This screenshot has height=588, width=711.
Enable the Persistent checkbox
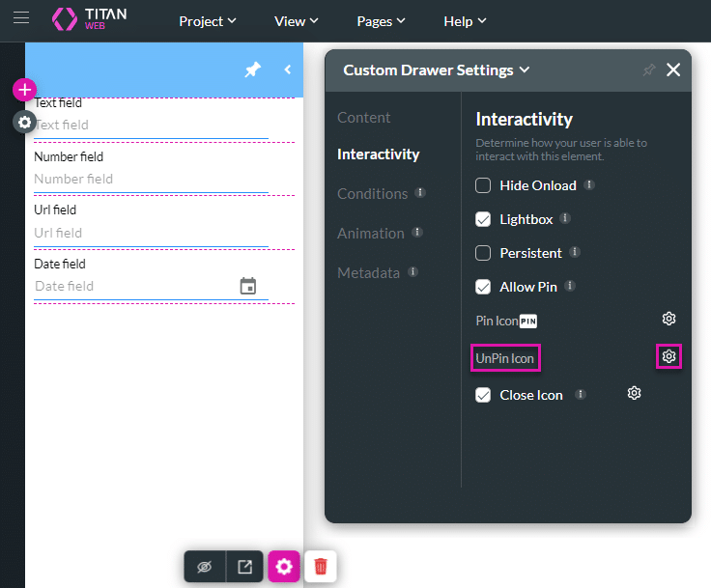point(484,253)
